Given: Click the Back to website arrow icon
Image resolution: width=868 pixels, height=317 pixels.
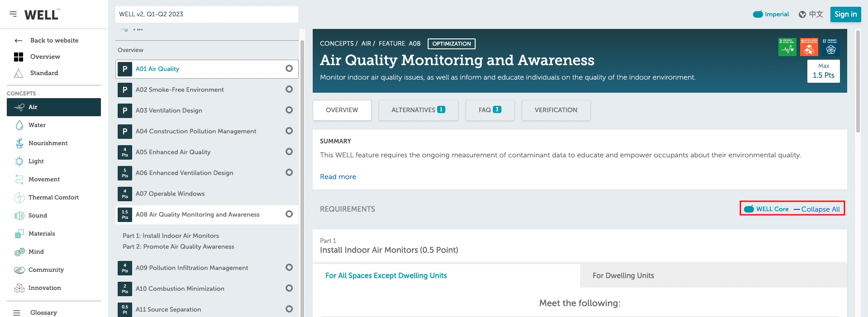Looking at the screenshot, I should 19,41.
